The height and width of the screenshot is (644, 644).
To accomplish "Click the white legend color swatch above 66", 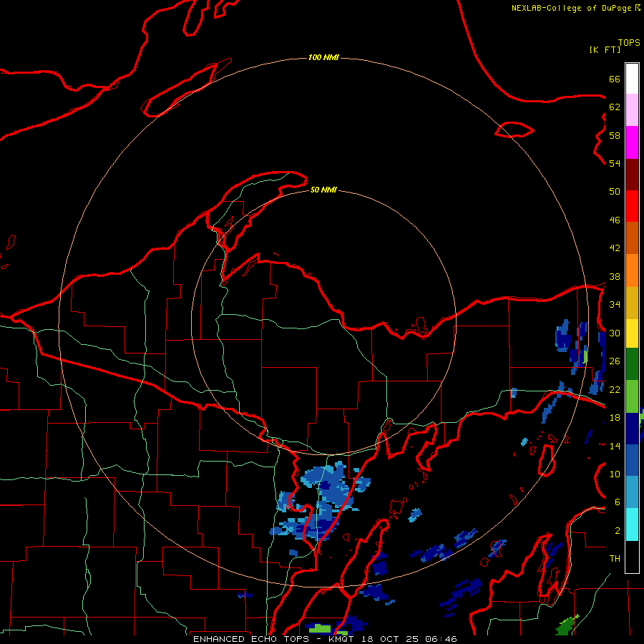I will [632, 79].
